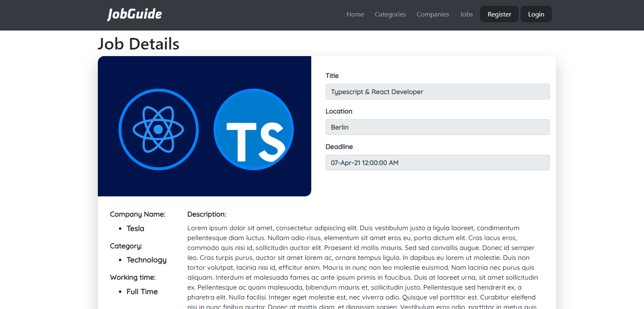This screenshot has height=309, width=644.
Task: Select the Technology category entry
Action: click(x=147, y=260)
